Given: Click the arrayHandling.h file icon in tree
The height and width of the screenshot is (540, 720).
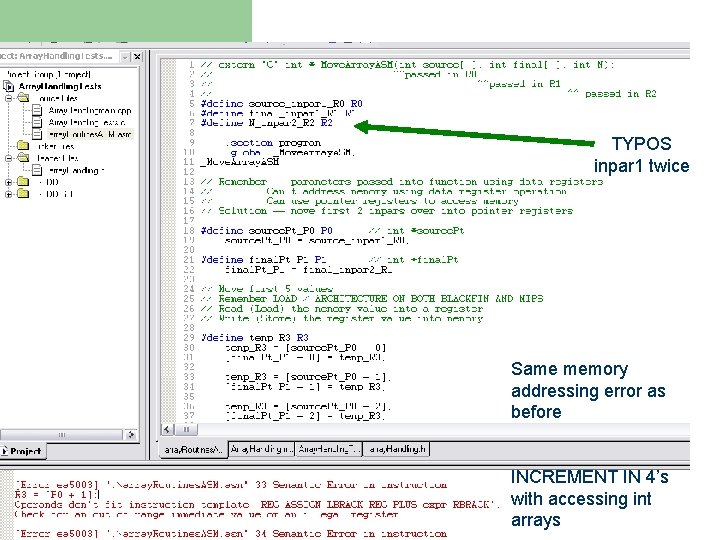Looking at the screenshot, I should [37, 170].
